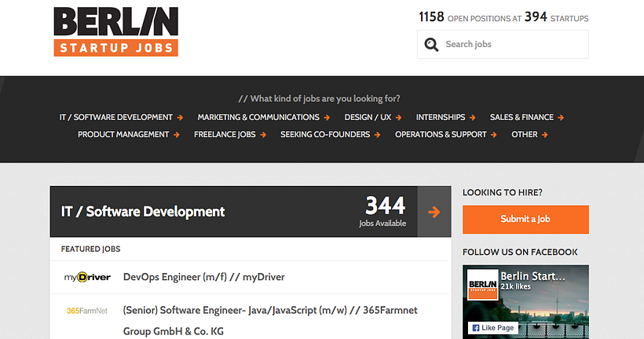The width and height of the screenshot is (644, 339).
Task: Click the IT / Software Development section heading
Action: [x=142, y=212]
